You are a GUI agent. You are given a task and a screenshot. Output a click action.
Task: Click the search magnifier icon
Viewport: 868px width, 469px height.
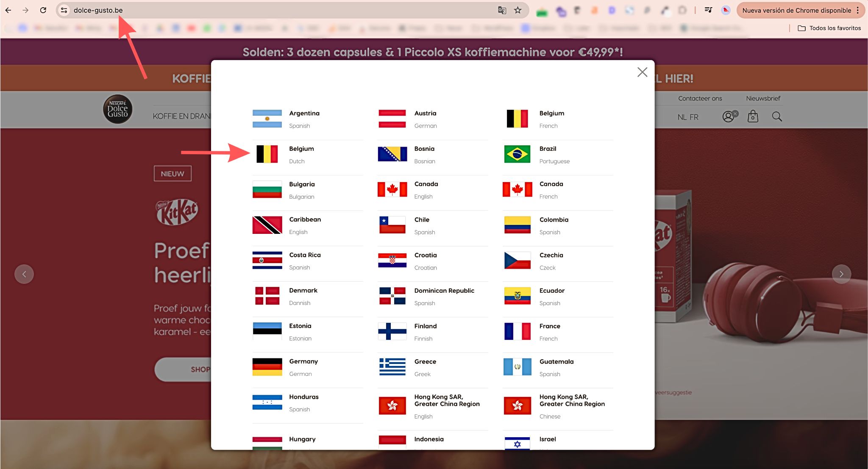tap(777, 117)
